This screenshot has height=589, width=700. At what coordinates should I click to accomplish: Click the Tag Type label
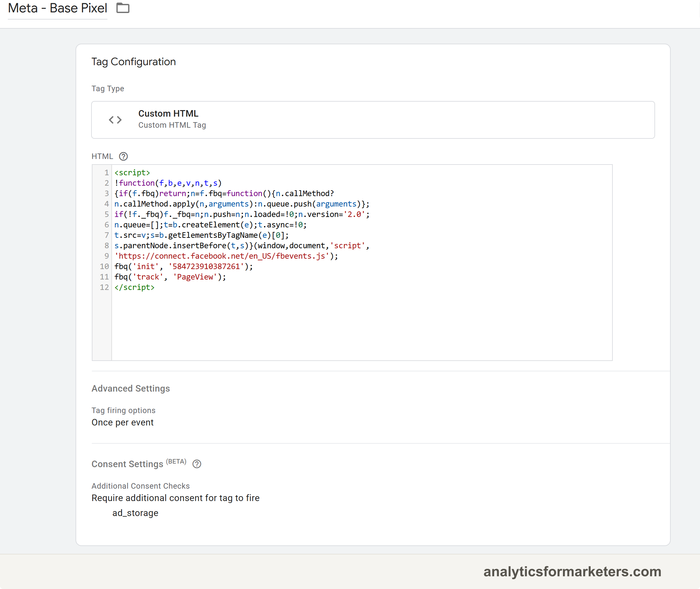[x=108, y=89]
